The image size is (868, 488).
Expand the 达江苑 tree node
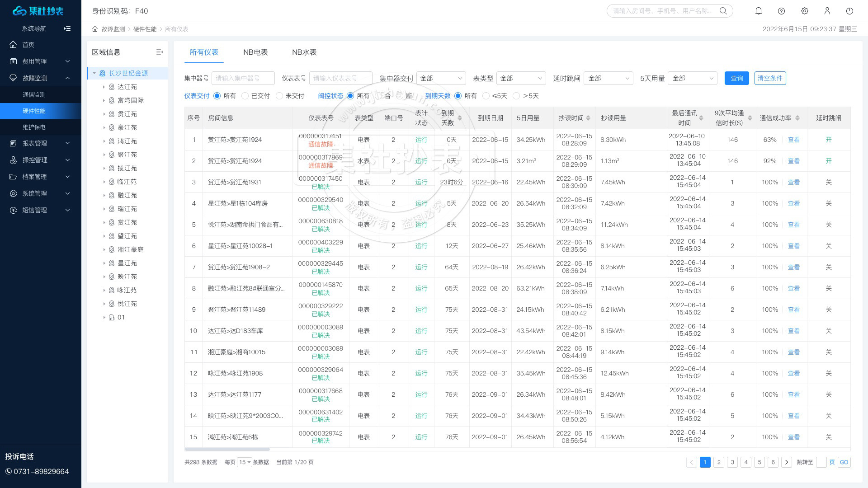(x=104, y=87)
